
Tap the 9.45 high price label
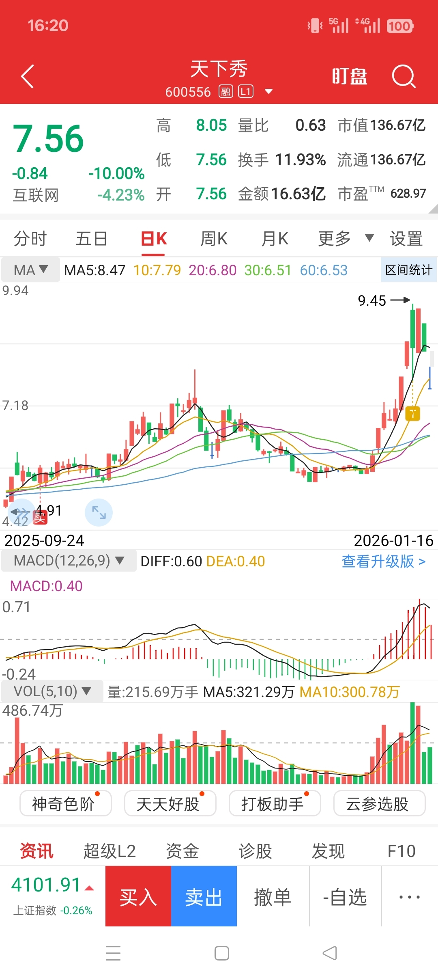point(372,300)
